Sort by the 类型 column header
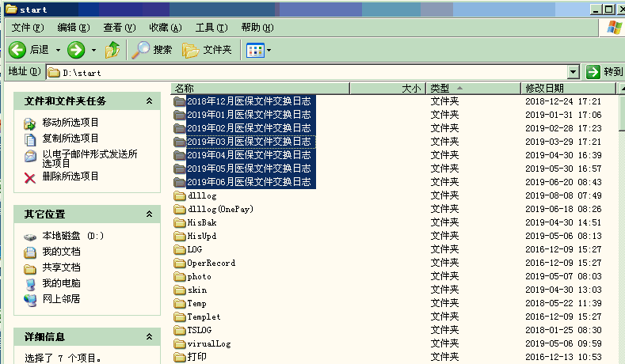 coord(474,88)
